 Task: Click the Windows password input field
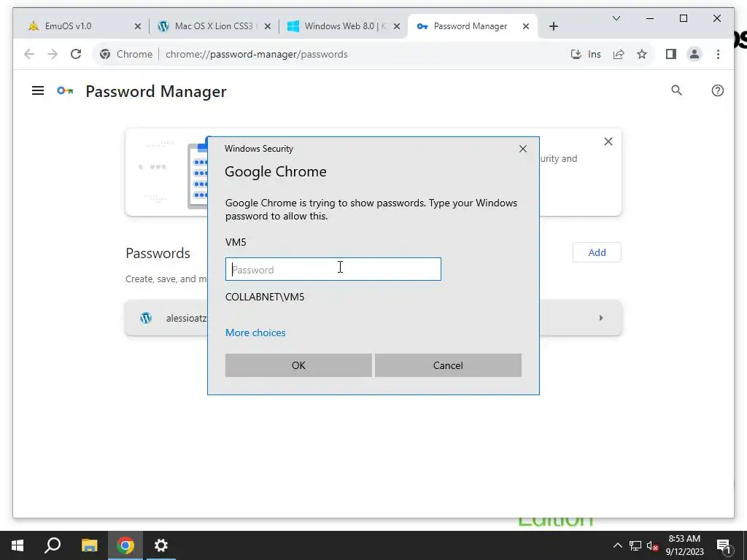tap(333, 269)
